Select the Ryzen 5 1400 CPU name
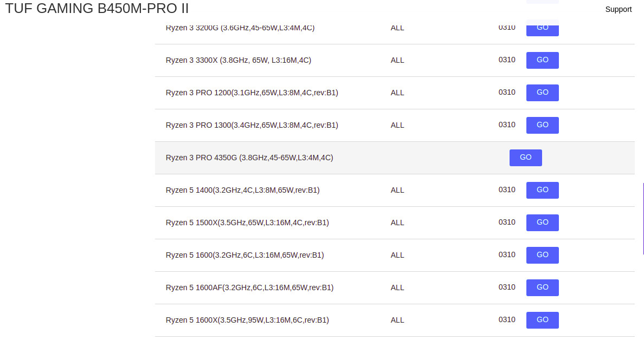The width and height of the screenshot is (644, 340). point(242,190)
